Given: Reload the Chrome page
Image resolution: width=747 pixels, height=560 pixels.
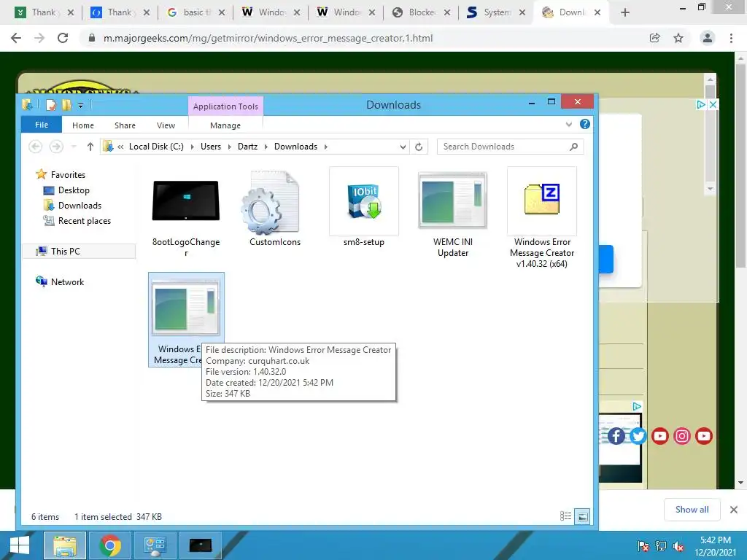Looking at the screenshot, I should (63, 38).
